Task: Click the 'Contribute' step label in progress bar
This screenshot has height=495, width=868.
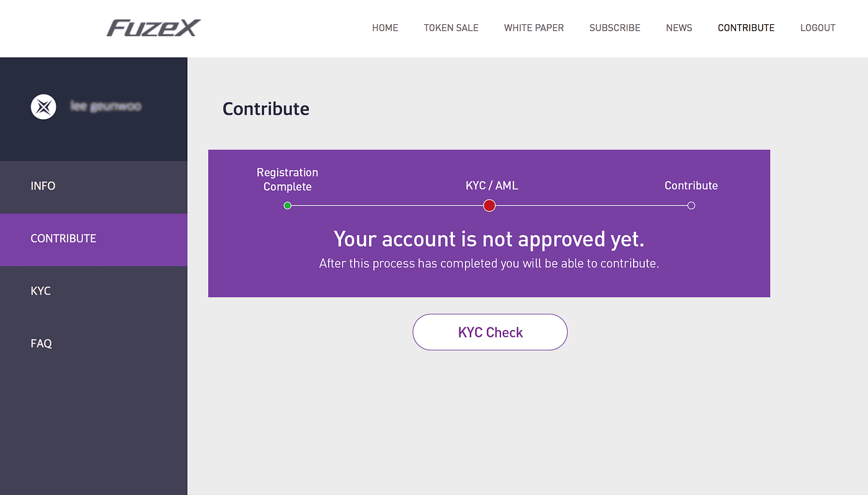Action: point(691,185)
